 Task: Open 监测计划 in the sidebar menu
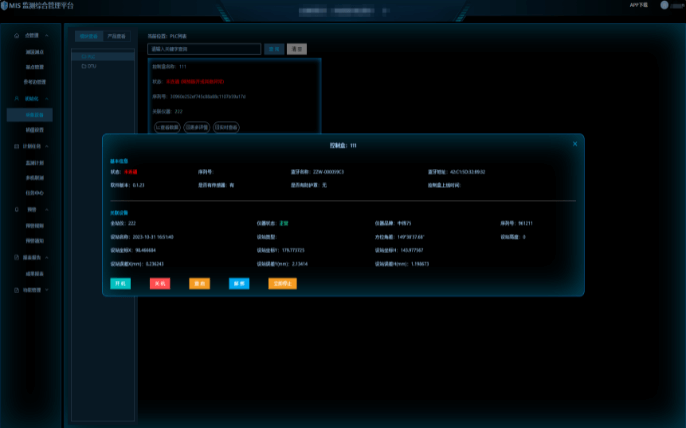34,162
